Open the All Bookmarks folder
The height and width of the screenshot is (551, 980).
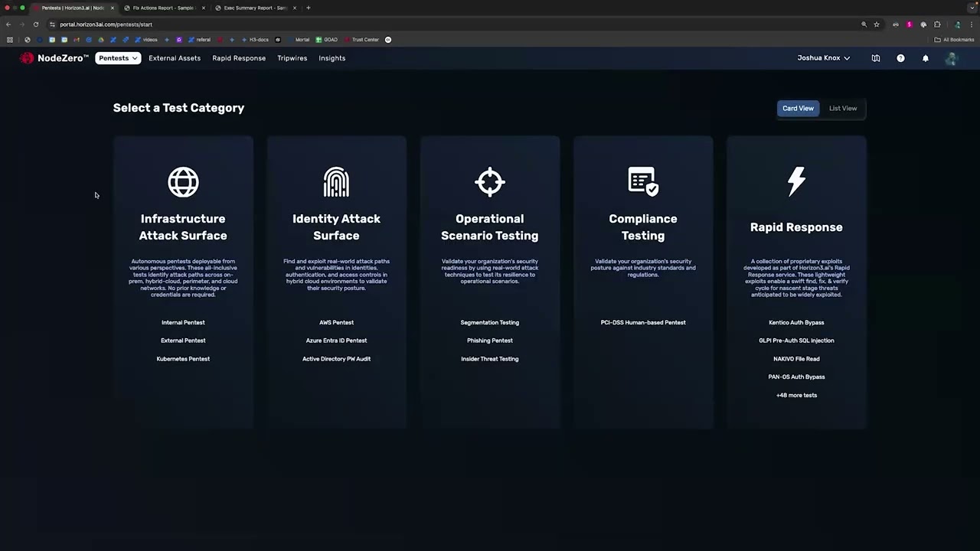click(954, 40)
